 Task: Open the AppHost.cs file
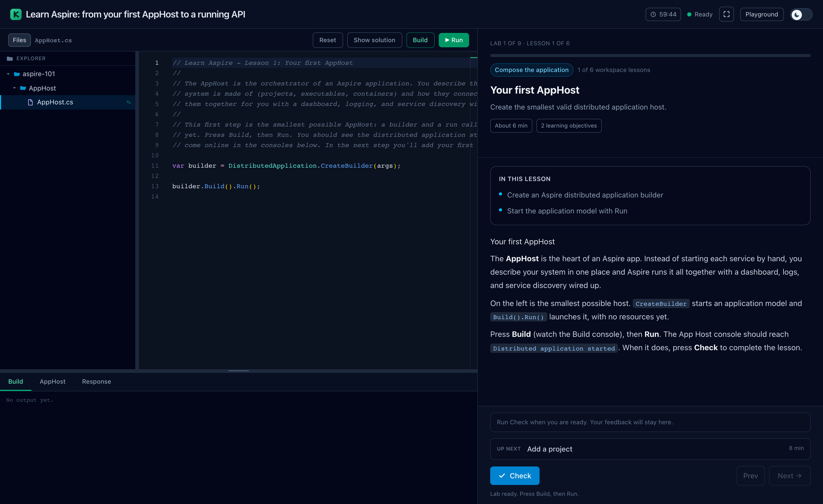tap(68, 102)
